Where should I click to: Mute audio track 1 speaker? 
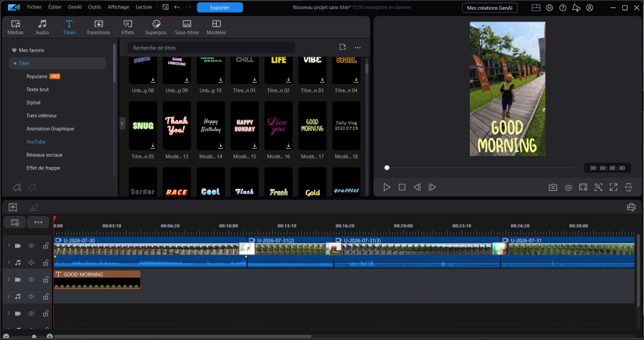(x=31, y=263)
